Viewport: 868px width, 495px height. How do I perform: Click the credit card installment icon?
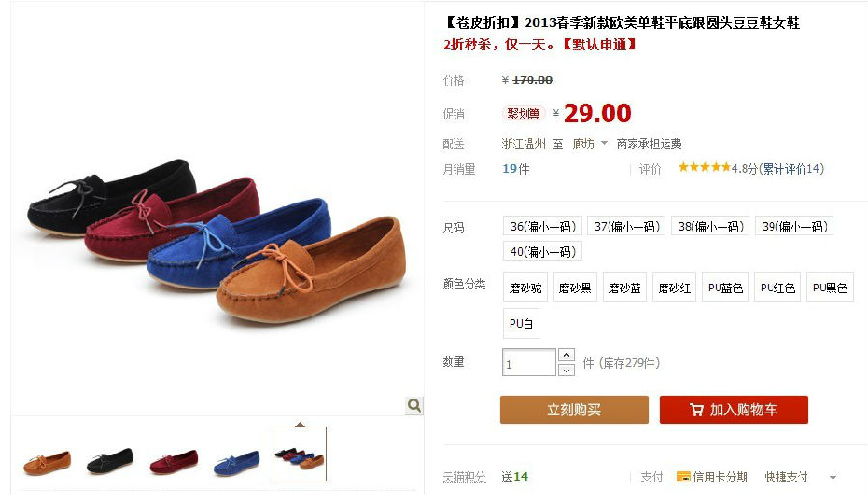click(x=684, y=476)
